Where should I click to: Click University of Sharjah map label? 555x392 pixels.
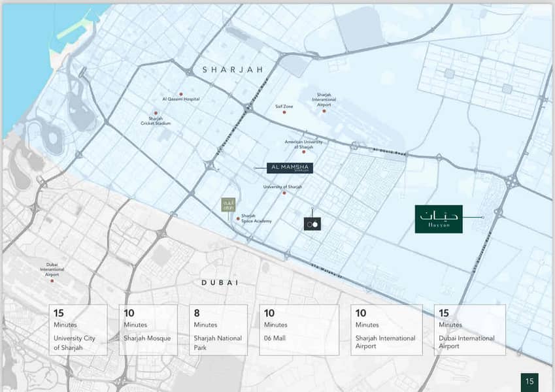(x=282, y=186)
